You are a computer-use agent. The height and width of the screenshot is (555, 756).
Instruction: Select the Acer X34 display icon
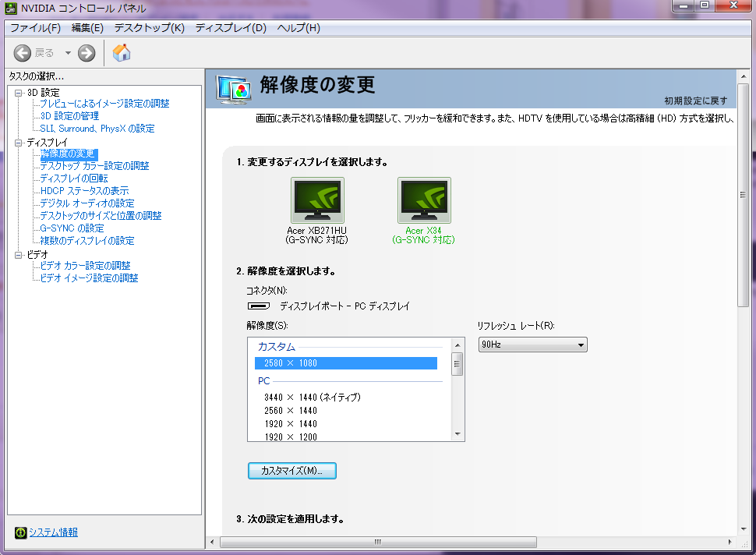424,200
